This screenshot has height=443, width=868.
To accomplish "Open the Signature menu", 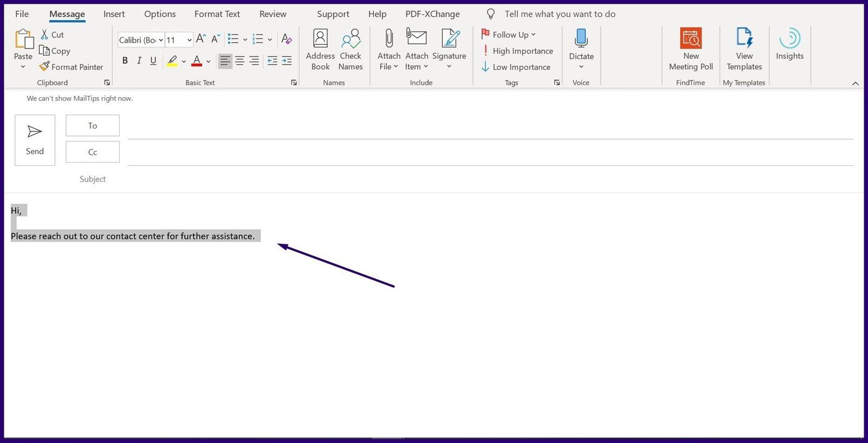I will point(449,50).
